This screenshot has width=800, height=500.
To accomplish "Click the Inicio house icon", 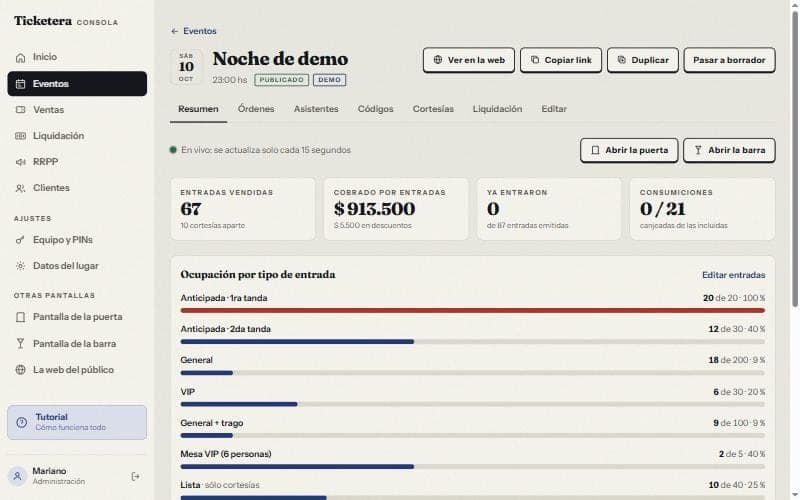I will (20, 58).
